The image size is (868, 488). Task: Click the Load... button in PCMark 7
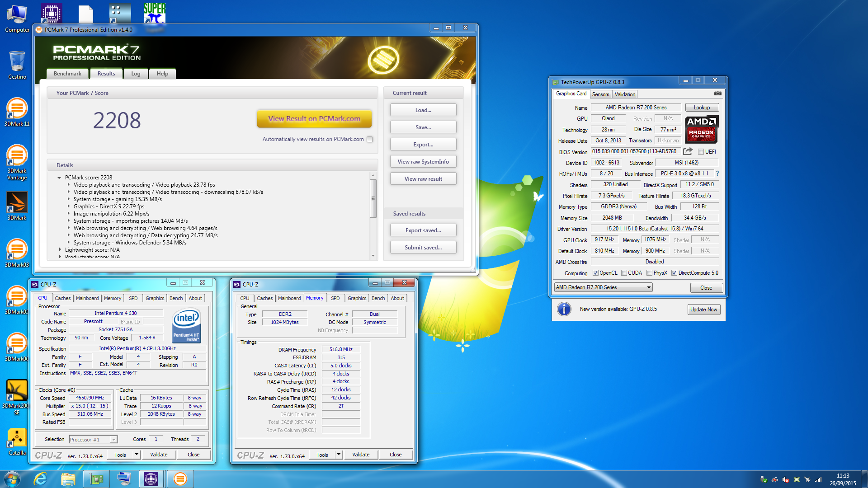423,110
